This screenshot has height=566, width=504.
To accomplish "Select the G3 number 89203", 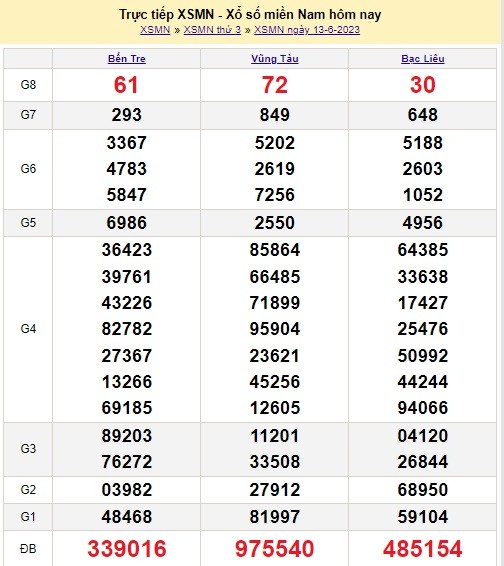I will 126,436.
